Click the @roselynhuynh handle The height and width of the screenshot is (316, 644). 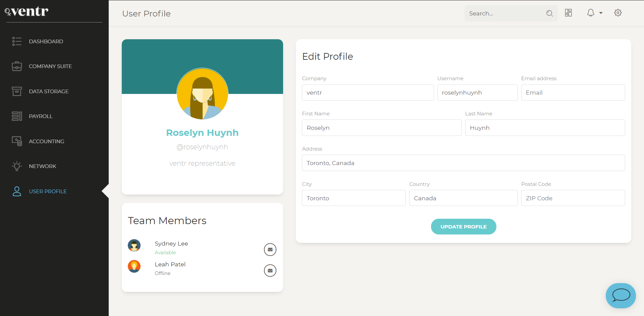pyautogui.click(x=202, y=147)
